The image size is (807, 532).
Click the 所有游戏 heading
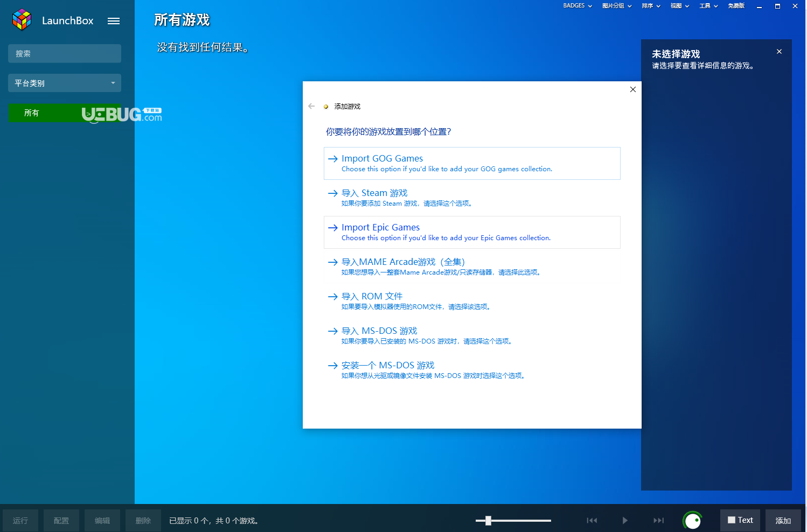[x=182, y=20]
